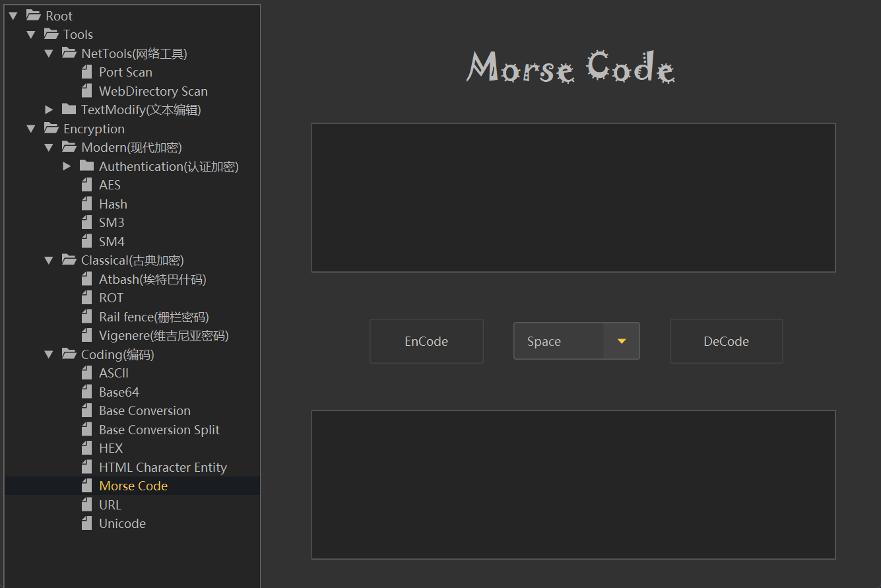Image resolution: width=881 pixels, height=588 pixels.
Task: Collapse the Classical encryption folder arrow
Action: (x=49, y=260)
